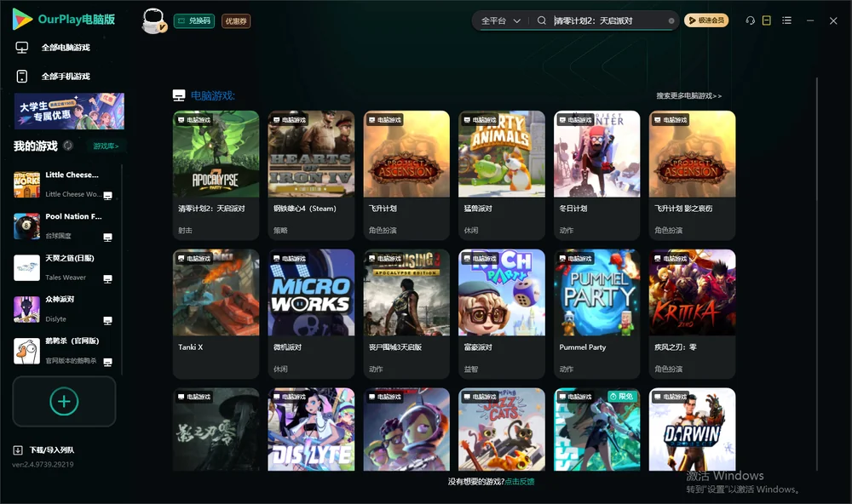Click the search magnifier icon
Viewport: 852px width, 504px height.
click(x=541, y=20)
